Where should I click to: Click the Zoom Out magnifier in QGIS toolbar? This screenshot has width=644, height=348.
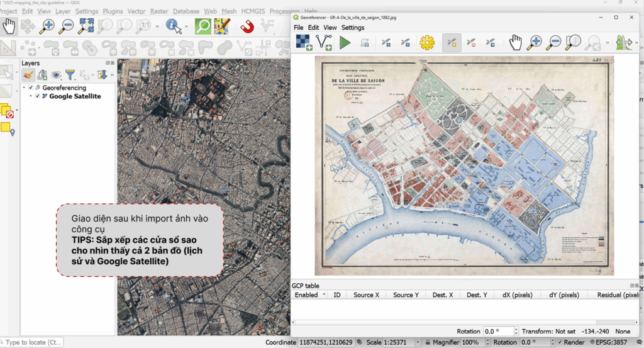(x=66, y=26)
